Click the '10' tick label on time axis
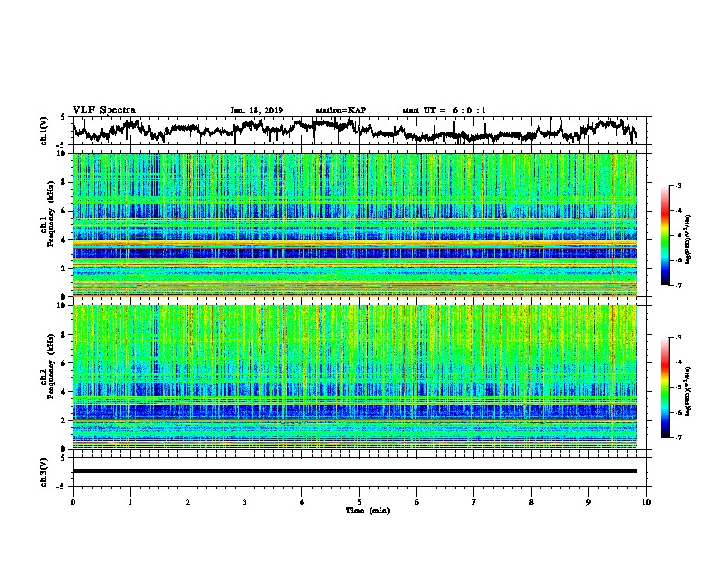The width and height of the screenshot is (728, 563). point(646,502)
